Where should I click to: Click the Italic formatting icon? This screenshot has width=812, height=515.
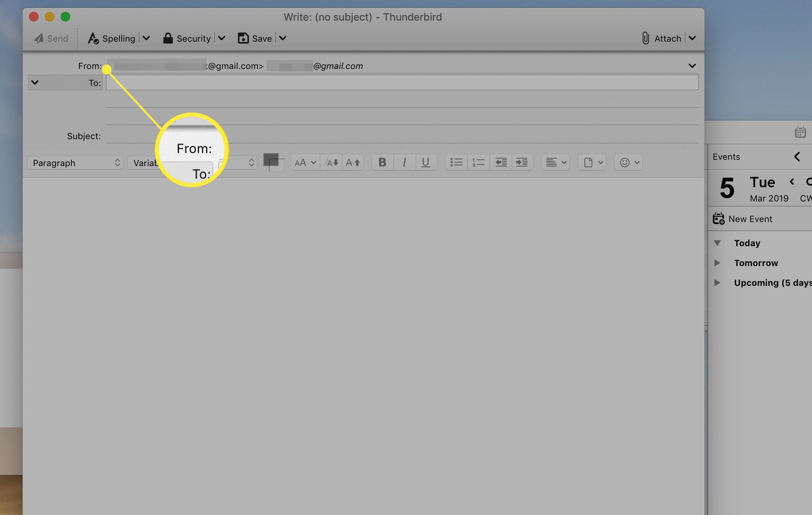pos(404,162)
